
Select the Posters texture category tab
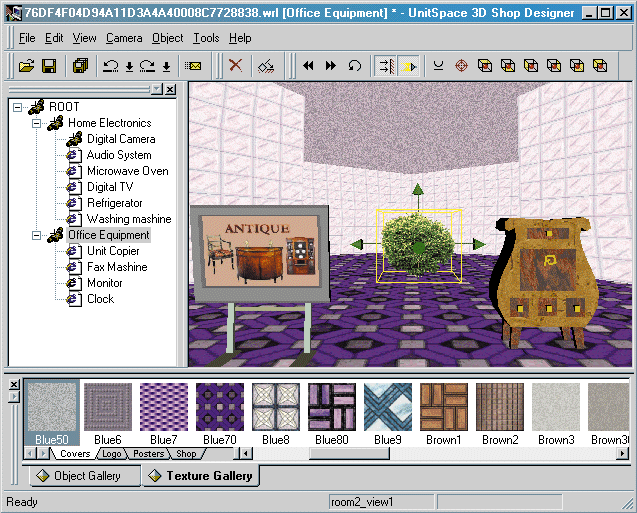[x=148, y=454]
